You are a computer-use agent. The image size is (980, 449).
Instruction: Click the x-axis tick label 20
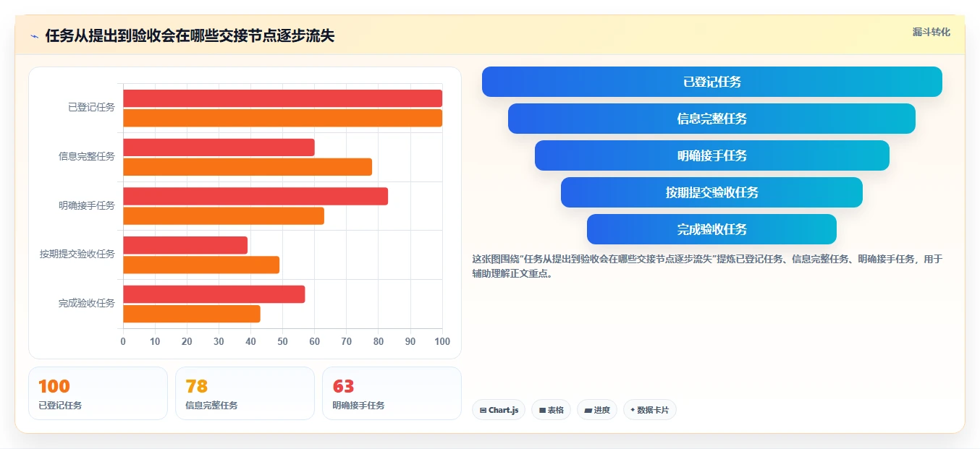(x=187, y=341)
